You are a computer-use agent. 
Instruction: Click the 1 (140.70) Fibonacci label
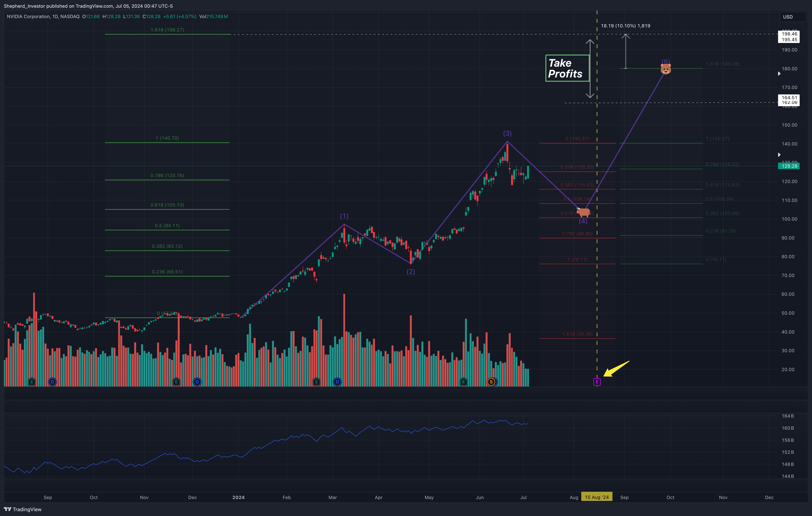pyautogui.click(x=167, y=138)
